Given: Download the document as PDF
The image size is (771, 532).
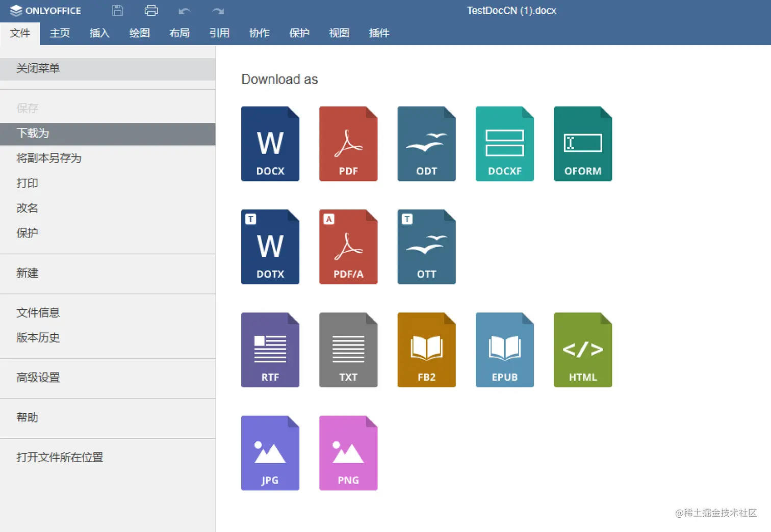Looking at the screenshot, I should tap(348, 144).
